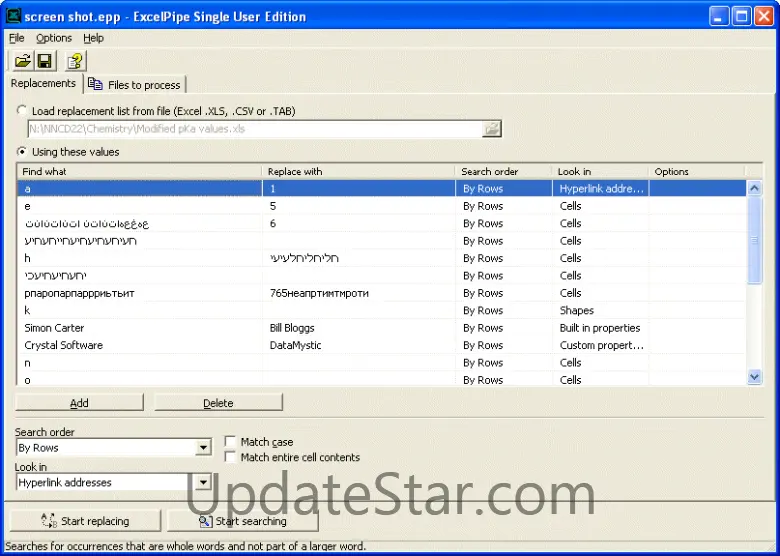Click the list's scroll down arrow

point(754,377)
